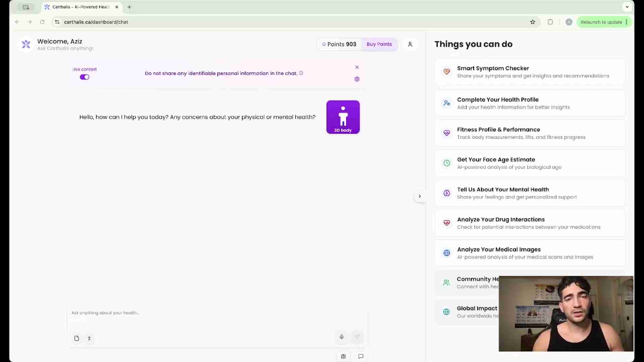Dismiss the personal information warning banner
Image resolution: width=644 pixels, height=362 pixels.
[x=357, y=67]
